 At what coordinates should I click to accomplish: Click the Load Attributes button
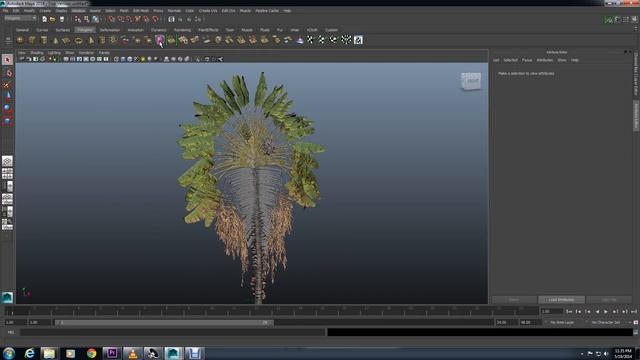click(x=561, y=300)
